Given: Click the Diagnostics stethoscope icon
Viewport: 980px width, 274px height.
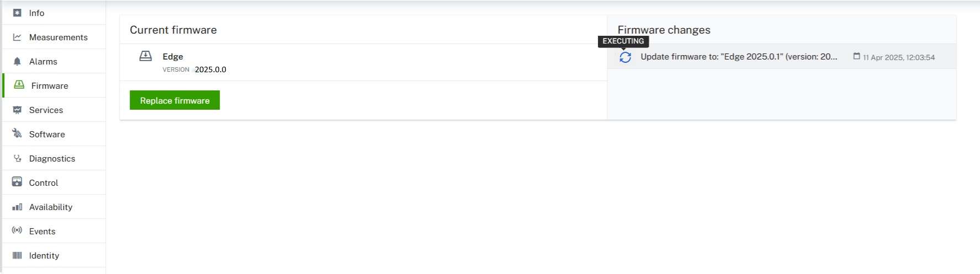Looking at the screenshot, I should (17, 158).
